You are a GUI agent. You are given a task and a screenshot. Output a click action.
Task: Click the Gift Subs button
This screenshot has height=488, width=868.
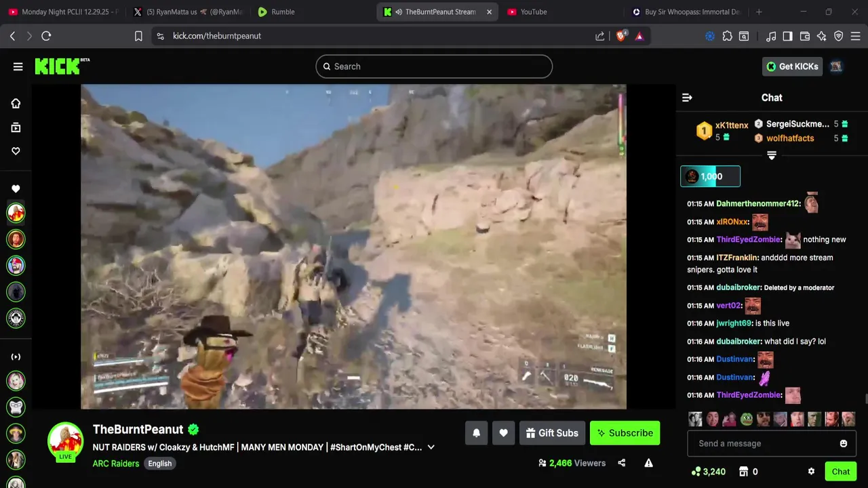point(552,433)
